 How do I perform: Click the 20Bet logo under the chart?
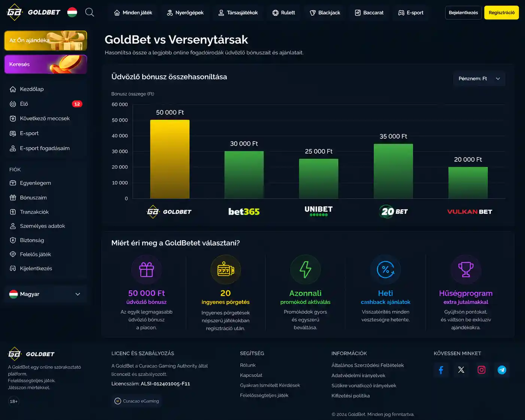[394, 211]
